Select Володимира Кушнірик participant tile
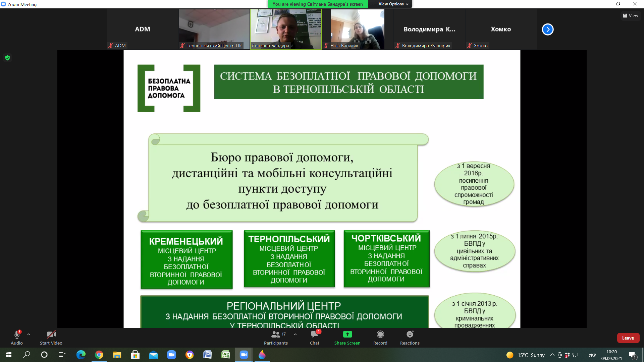Image resolution: width=644 pixels, height=362 pixels. click(429, 29)
